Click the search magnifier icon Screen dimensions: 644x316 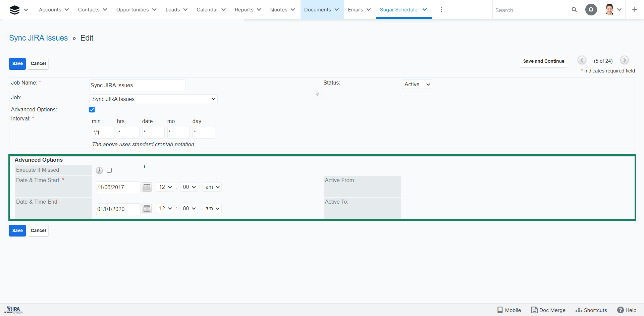click(574, 10)
